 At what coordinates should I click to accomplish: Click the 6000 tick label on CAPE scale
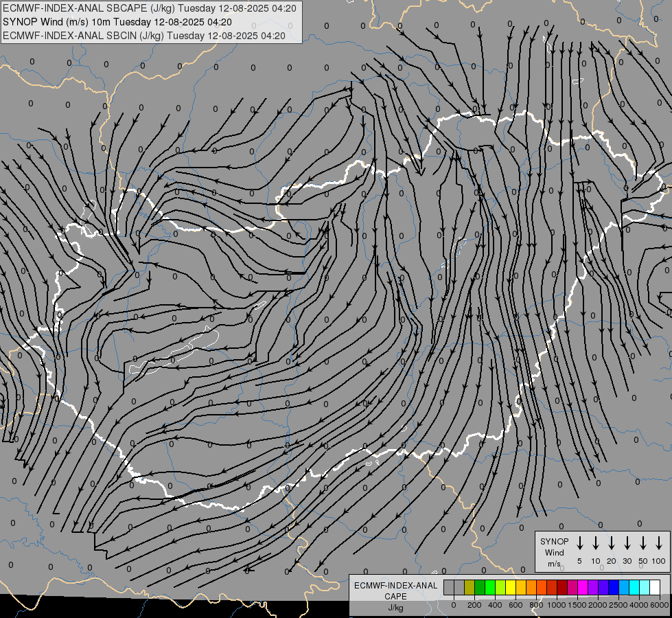(660, 605)
